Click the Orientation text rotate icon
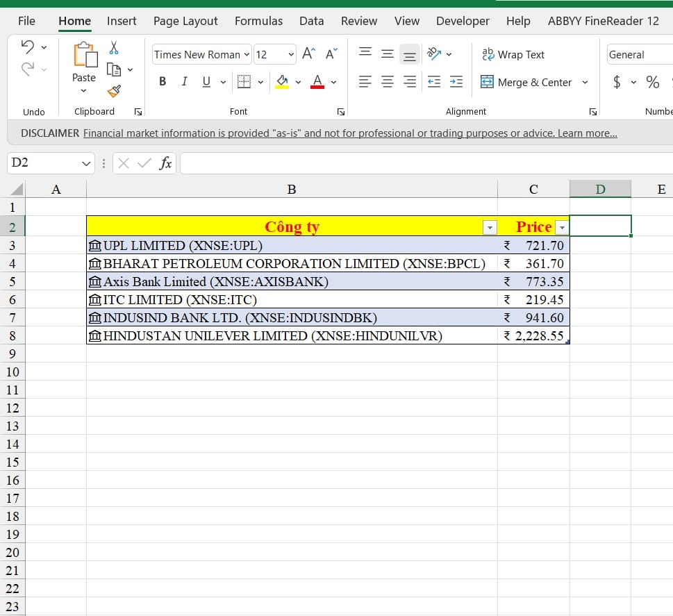673x616 pixels. (434, 53)
